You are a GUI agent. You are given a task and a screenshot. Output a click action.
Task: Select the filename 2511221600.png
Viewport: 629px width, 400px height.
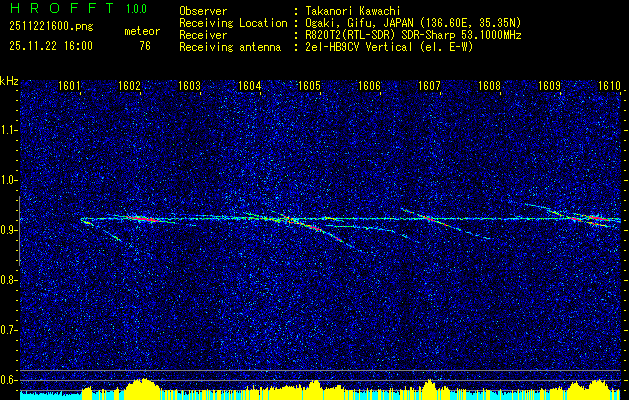click(51, 27)
